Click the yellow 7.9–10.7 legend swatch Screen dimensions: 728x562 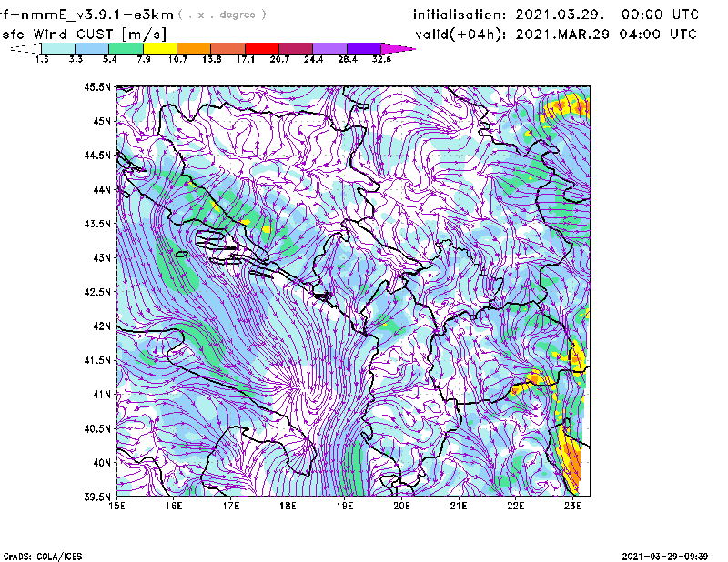pyautogui.click(x=160, y=48)
